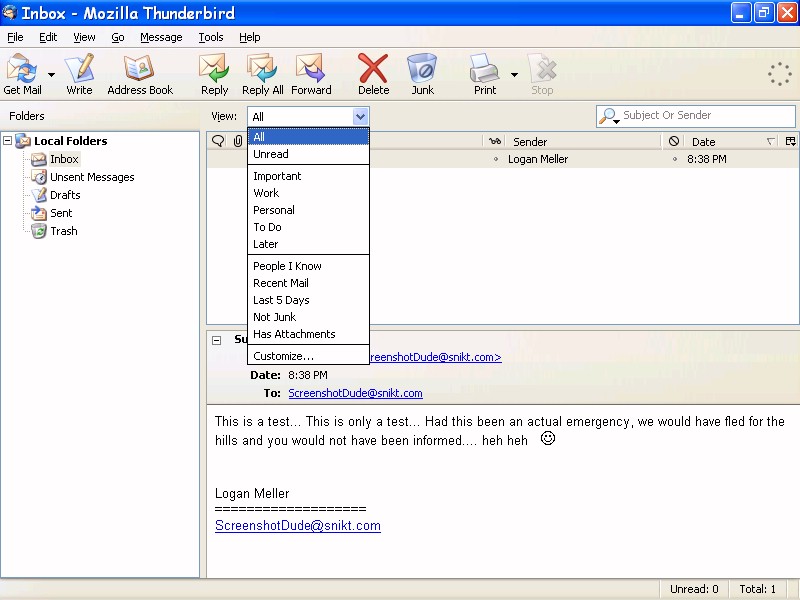Image resolution: width=800 pixels, height=600 pixels.
Task: Click the smiley emoticon in message body
Action: click(547, 438)
